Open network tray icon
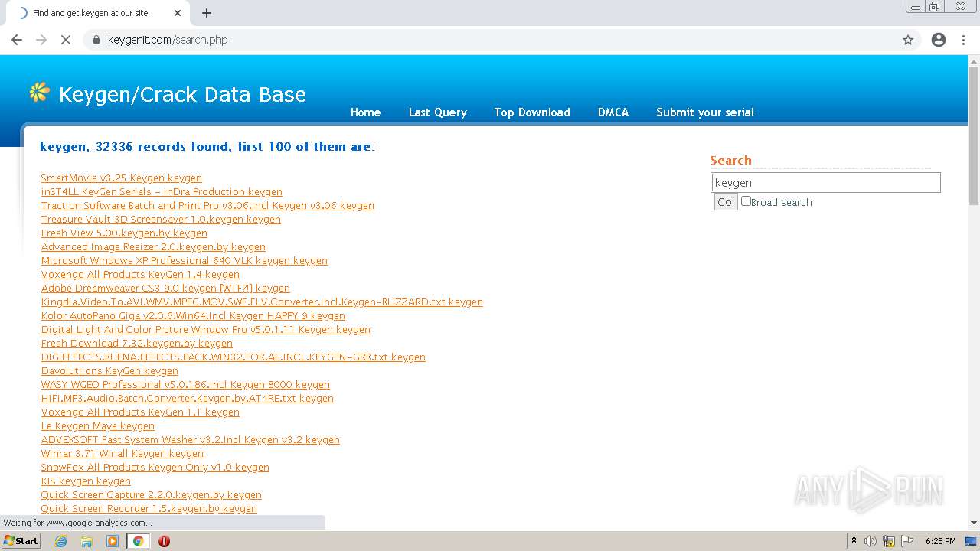Viewport: 980px width, 551px height. 889,541
